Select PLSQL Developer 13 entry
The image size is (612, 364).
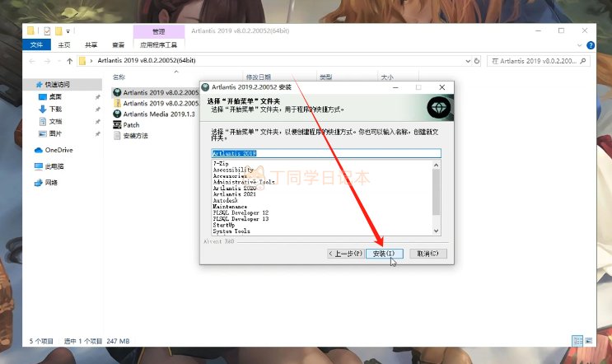click(x=241, y=219)
